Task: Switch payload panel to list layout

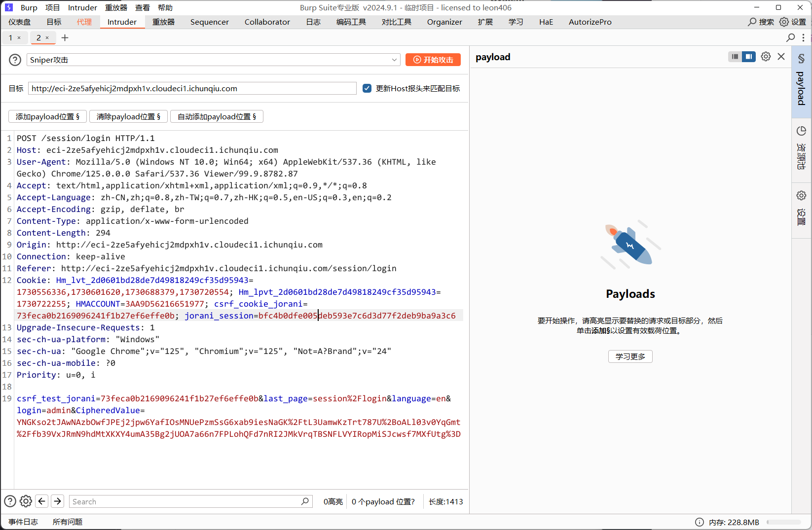Action: point(735,57)
